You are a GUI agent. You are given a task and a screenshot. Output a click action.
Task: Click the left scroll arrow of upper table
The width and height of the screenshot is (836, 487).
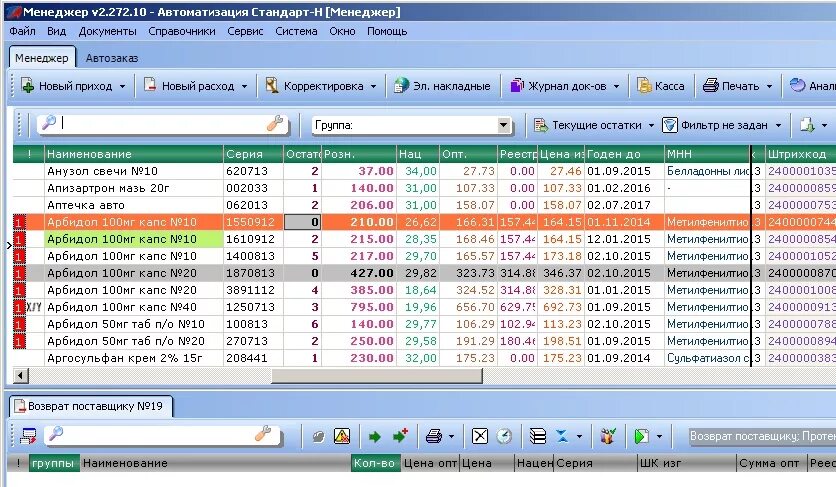pyautogui.click(x=20, y=376)
